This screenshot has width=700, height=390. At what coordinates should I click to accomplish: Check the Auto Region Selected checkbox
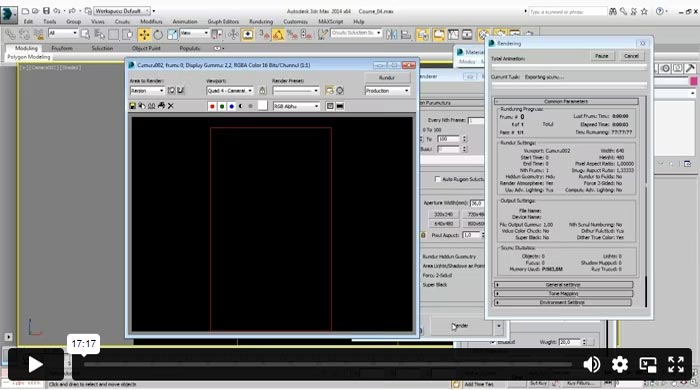[438, 179]
